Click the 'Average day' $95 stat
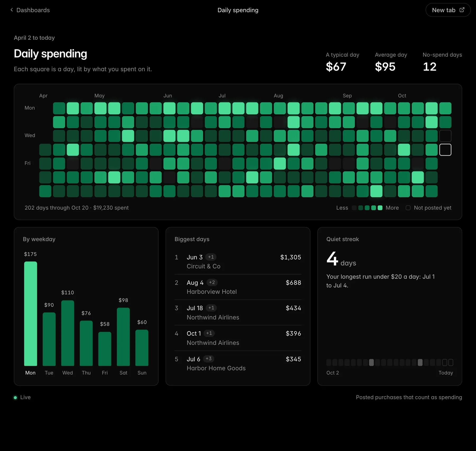The width and height of the screenshot is (476, 451). pos(391,62)
